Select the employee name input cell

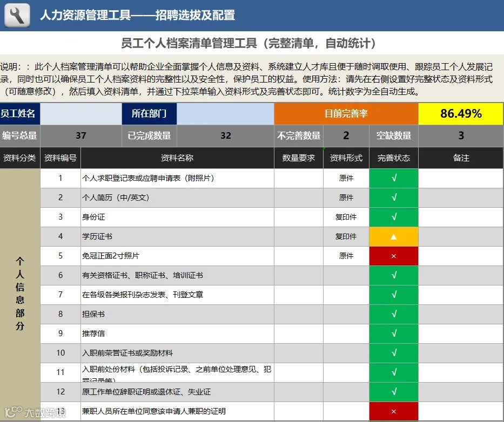pos(81,114)
